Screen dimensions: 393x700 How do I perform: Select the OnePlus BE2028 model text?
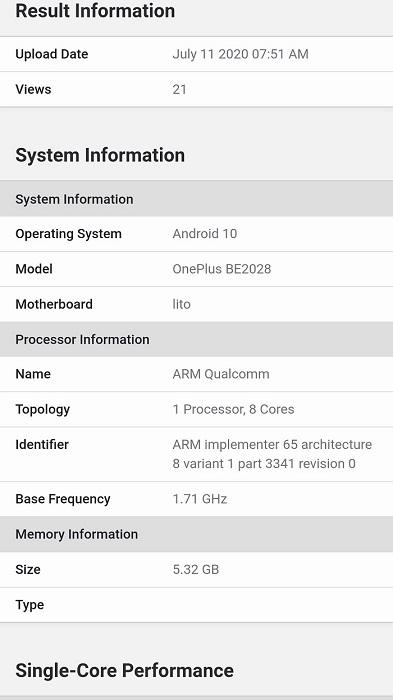click(x=222, y=269)
